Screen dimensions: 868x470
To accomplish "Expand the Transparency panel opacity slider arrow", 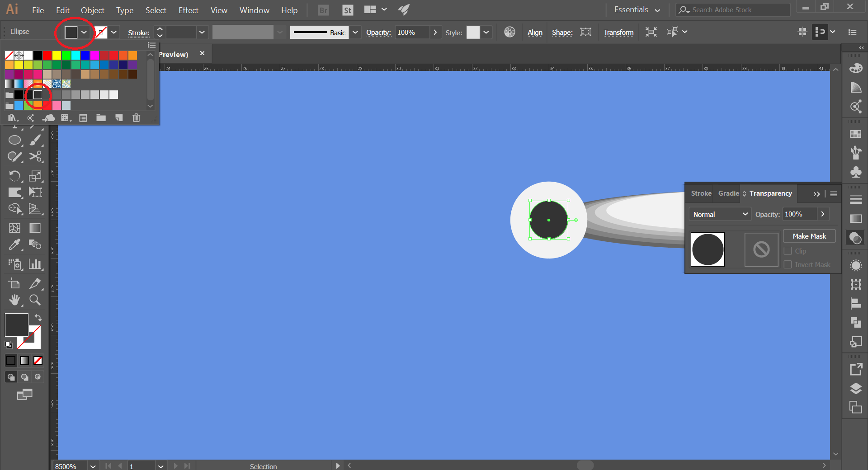I will 823,214.
